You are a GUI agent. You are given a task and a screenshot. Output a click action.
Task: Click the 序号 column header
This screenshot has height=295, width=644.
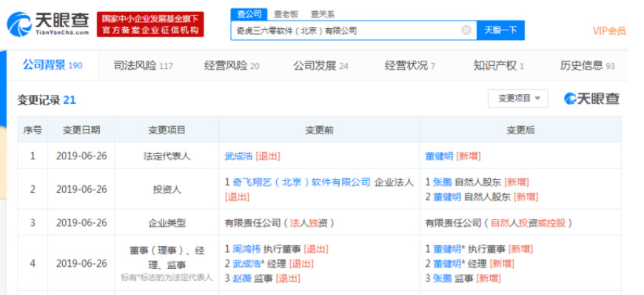[x=33, y=130]
